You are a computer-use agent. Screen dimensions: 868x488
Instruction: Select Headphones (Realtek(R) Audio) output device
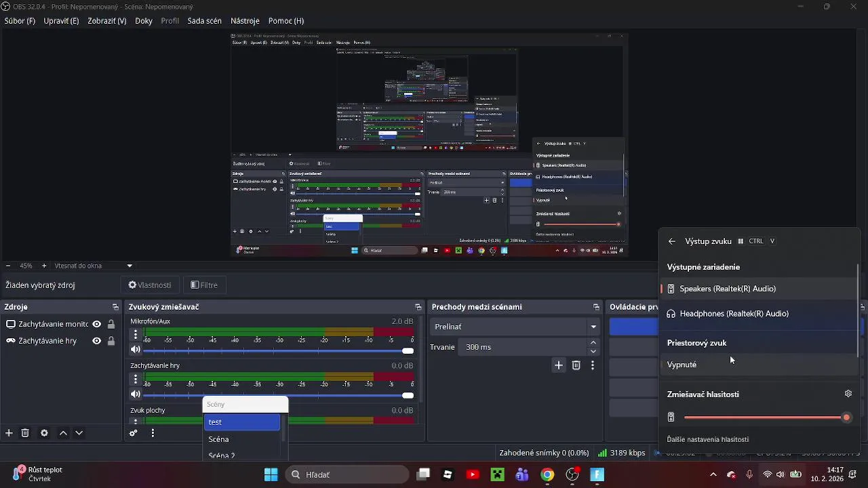(x=759, y=314)
